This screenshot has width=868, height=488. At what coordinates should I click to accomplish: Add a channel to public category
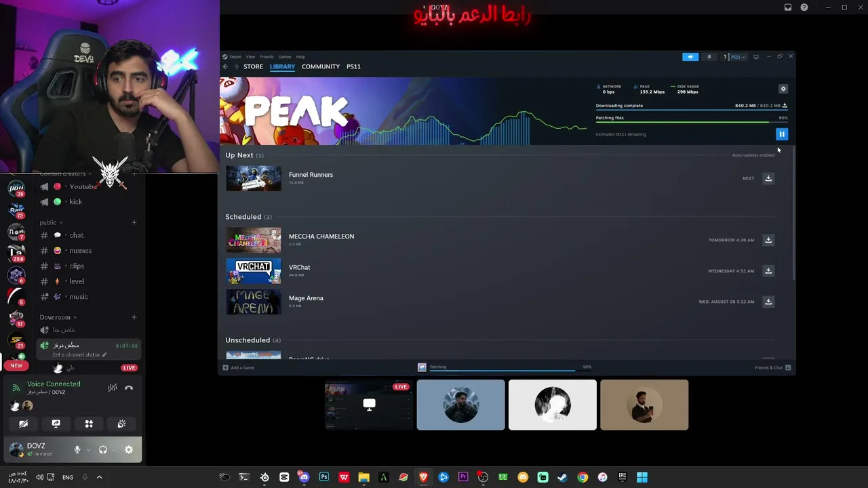pyautogui.click(x=134, y=222)
